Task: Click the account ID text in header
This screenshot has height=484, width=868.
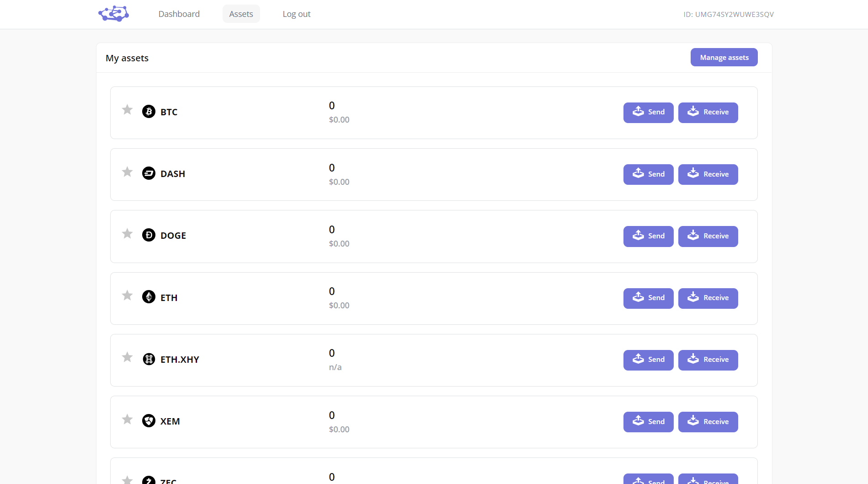Action: pyautogui.click(x=728, y=15)
